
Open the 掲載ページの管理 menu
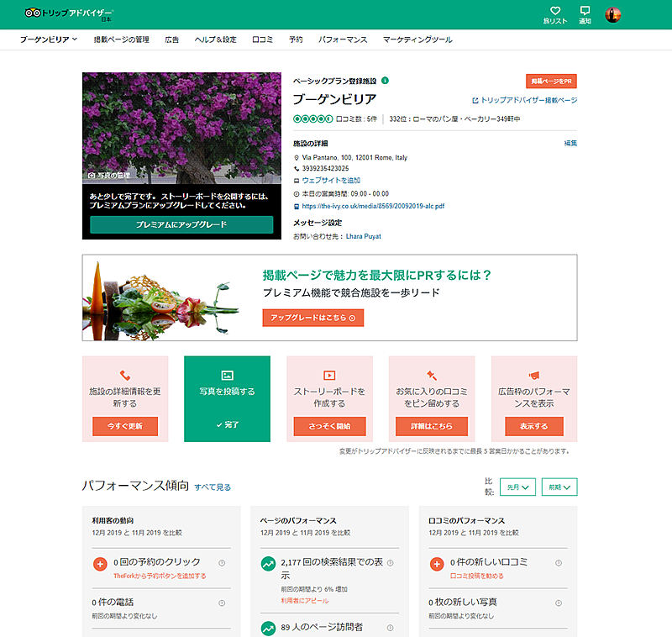coord(121,39)
